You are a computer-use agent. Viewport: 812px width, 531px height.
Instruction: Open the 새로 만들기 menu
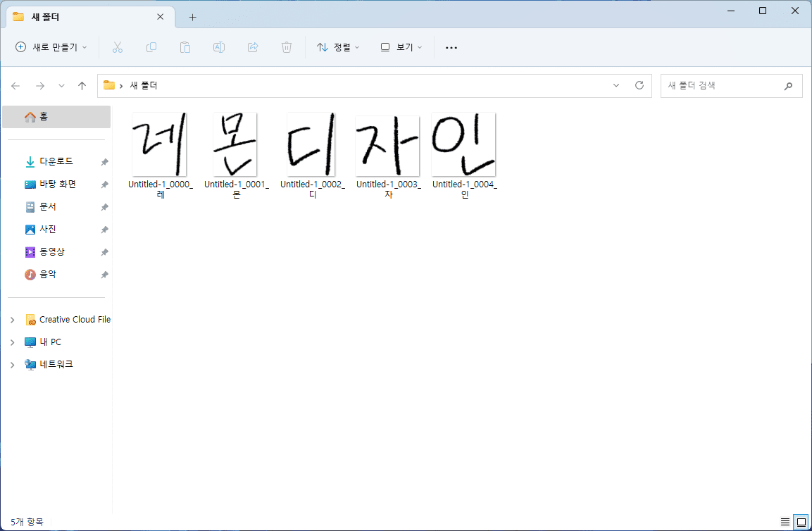[x=49, y=47]
